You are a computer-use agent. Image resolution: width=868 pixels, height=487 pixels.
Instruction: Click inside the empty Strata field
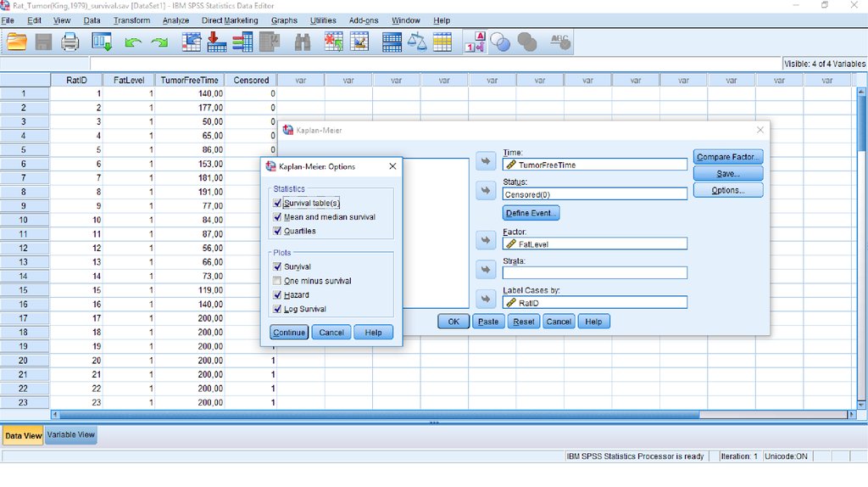coord(594,273)
